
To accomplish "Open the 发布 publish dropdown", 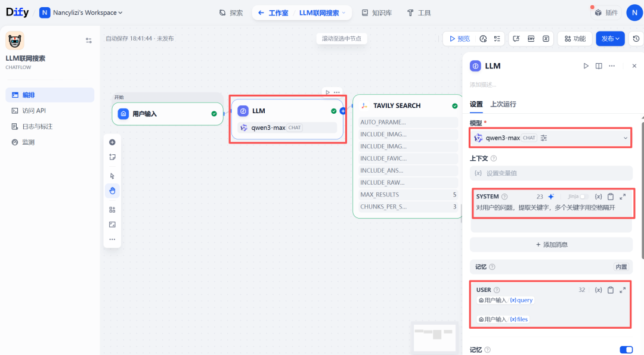I will tap(611, 39).
